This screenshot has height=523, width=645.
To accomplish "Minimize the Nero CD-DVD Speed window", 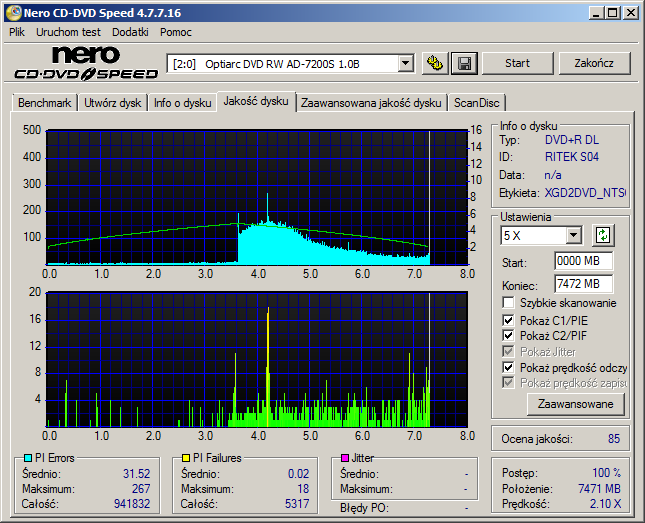I will pos(595,13).
